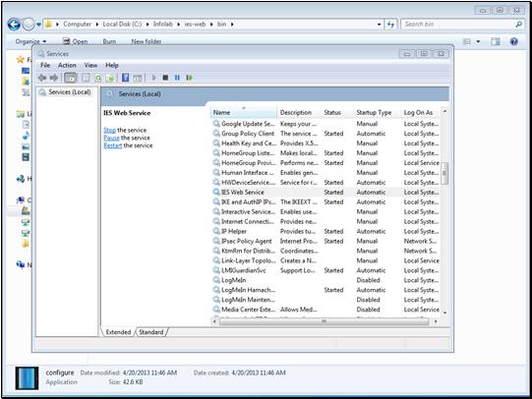Select Infolab breadcrumb segment

163,24
